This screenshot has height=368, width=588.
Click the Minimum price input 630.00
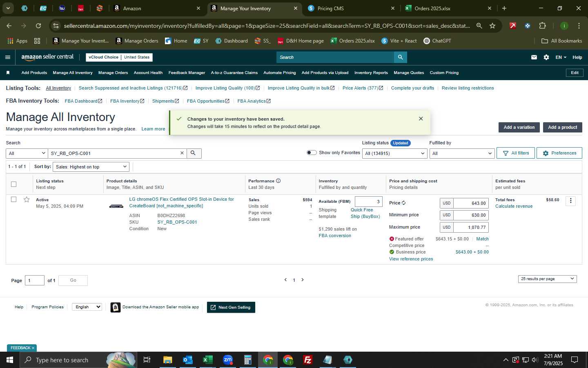tap(470, 215)
